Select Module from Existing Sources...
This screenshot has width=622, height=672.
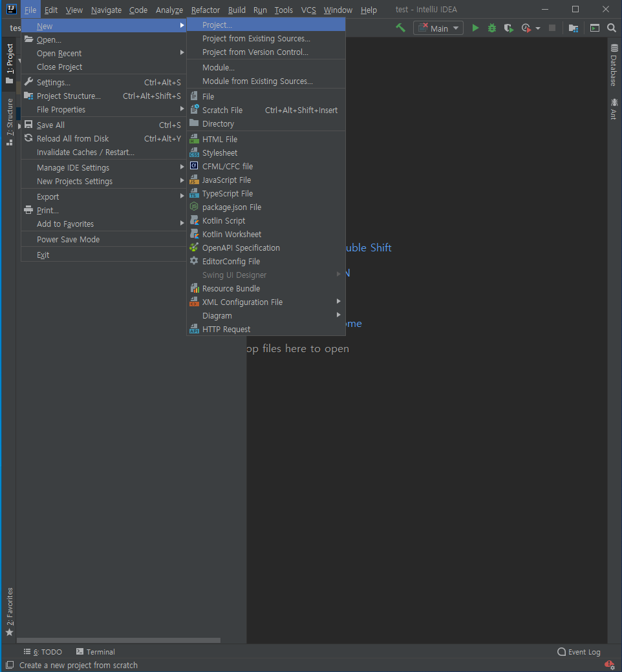[266, 81]
